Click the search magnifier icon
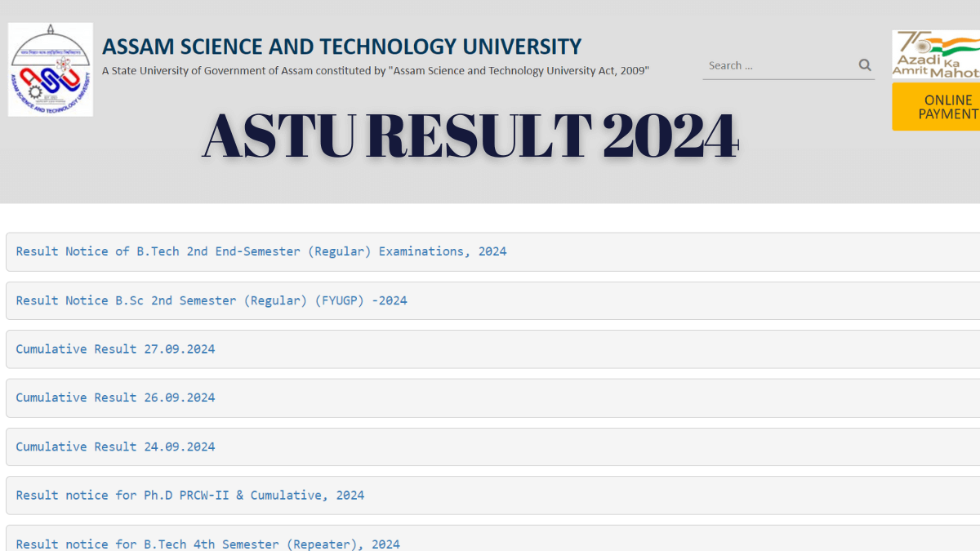This screenshot has height=551, width=980. pos(865,65)
